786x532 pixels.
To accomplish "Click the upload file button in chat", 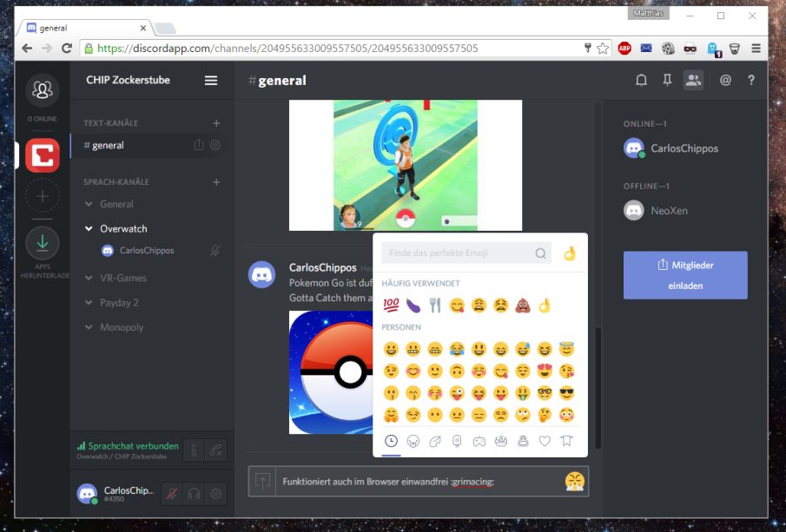I will coord(262,482).
